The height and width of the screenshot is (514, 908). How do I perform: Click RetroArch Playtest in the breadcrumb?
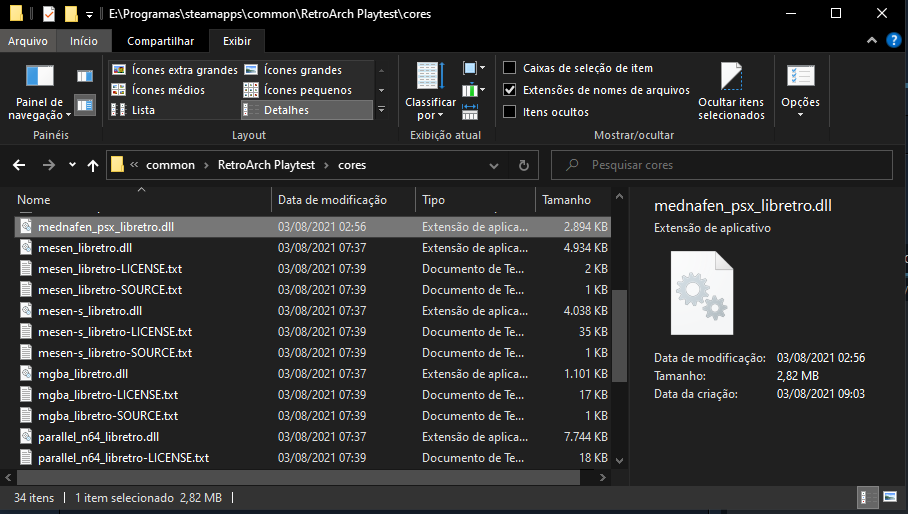(266, 165)
